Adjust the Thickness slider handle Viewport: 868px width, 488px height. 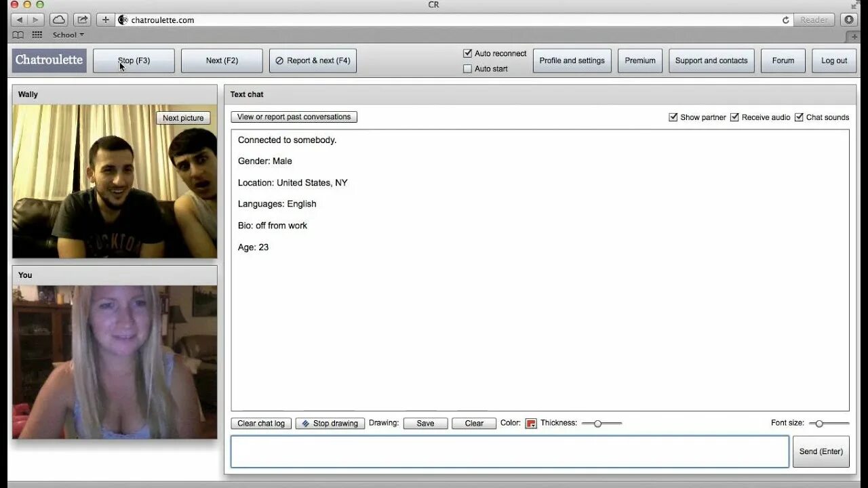(x=597, y=424)
